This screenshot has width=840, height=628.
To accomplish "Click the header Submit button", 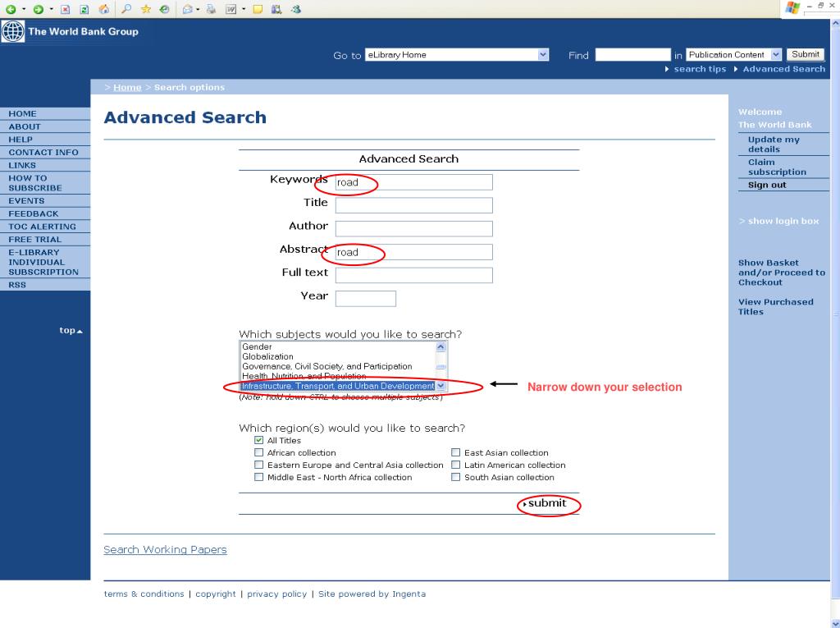I will click(x=806, y=54).
